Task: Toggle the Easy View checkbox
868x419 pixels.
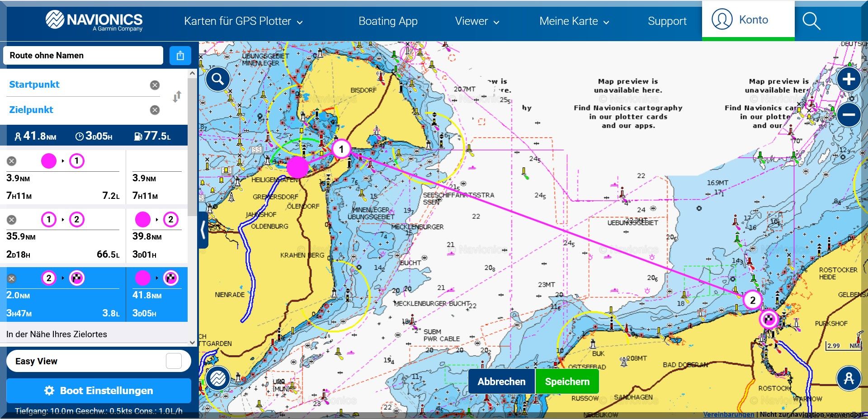Action: coord(174,361)
